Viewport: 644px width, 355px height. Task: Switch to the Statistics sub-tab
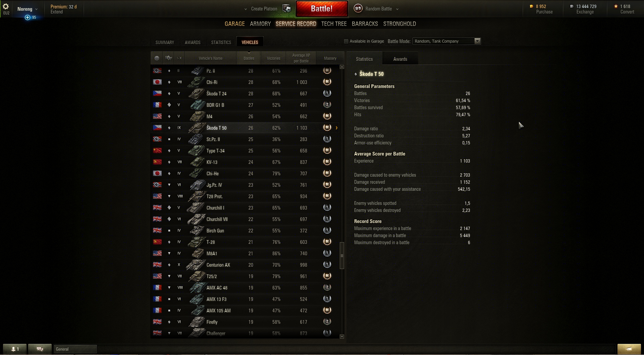click(x=221, y=42)
